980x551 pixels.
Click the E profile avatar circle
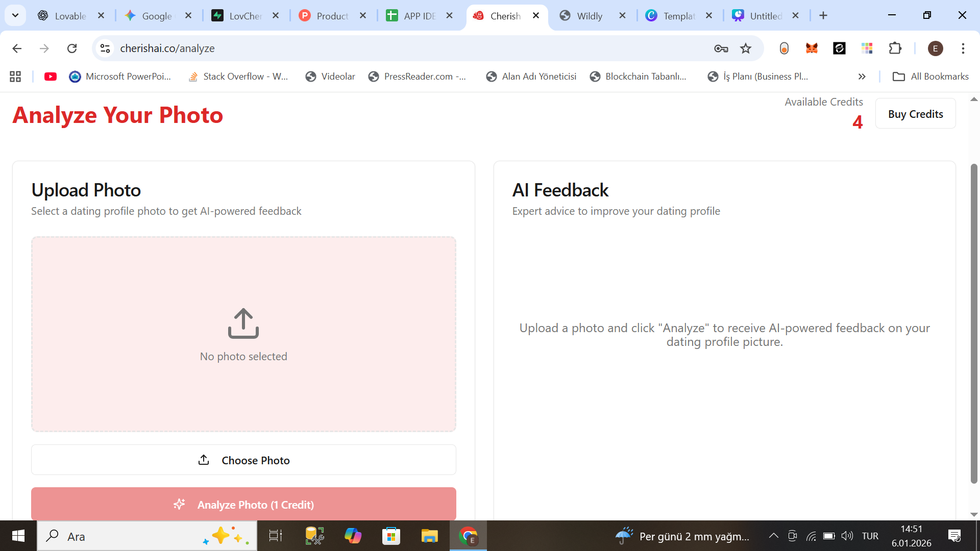[936, 48]
